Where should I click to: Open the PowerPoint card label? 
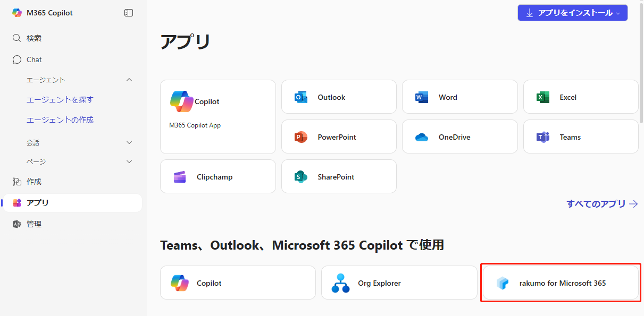337,137
